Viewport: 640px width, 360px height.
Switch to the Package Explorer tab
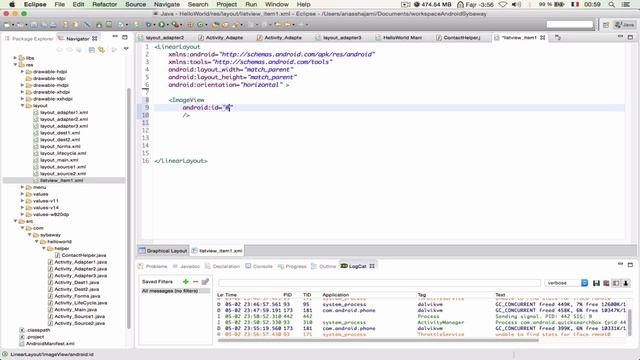[x=29, y=38]
